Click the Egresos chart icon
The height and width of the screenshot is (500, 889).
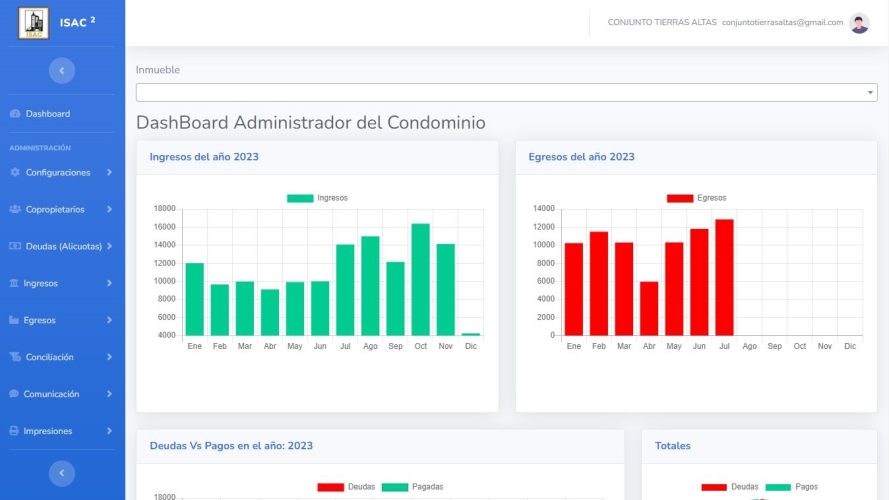click(x=14, y=320)
